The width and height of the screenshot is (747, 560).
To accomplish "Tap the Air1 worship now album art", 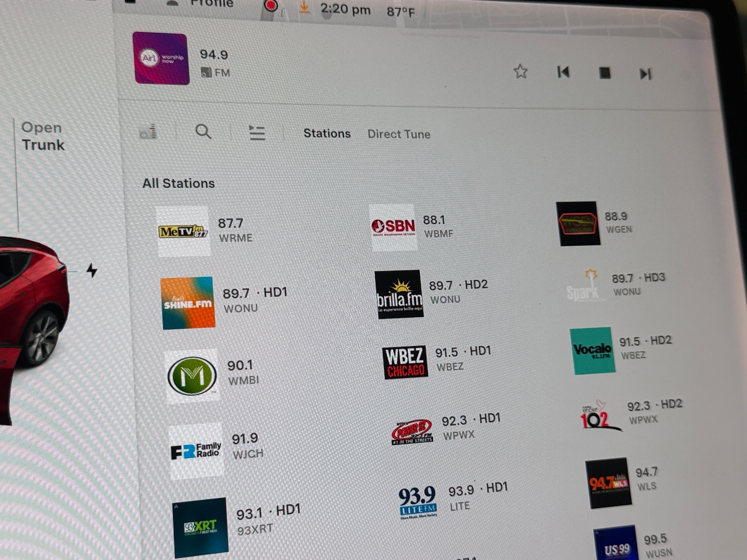I will [161, 58].
